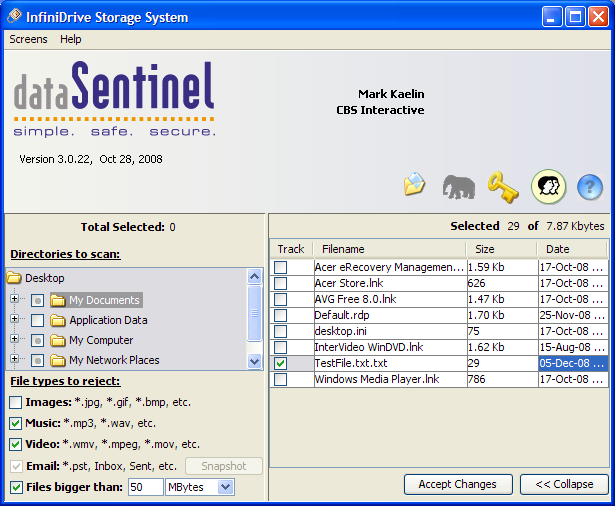
Task: Click the two faces users icon
Action: point(548,186)
